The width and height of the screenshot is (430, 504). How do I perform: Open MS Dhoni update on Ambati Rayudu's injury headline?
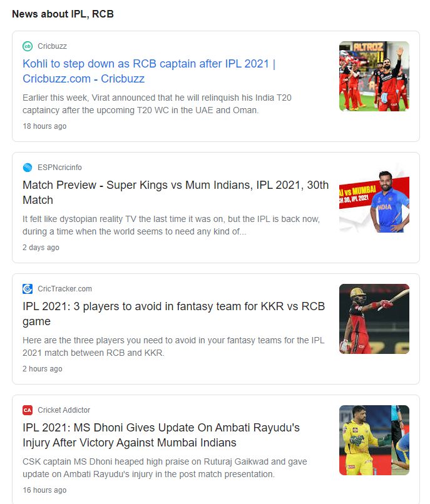(161, 435)
